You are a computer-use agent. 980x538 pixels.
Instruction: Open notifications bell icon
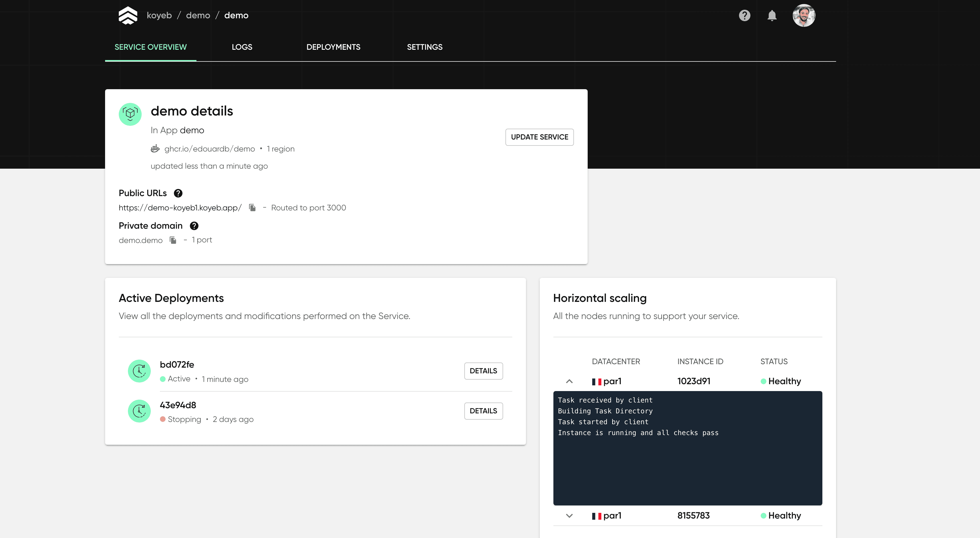point(772,16)
